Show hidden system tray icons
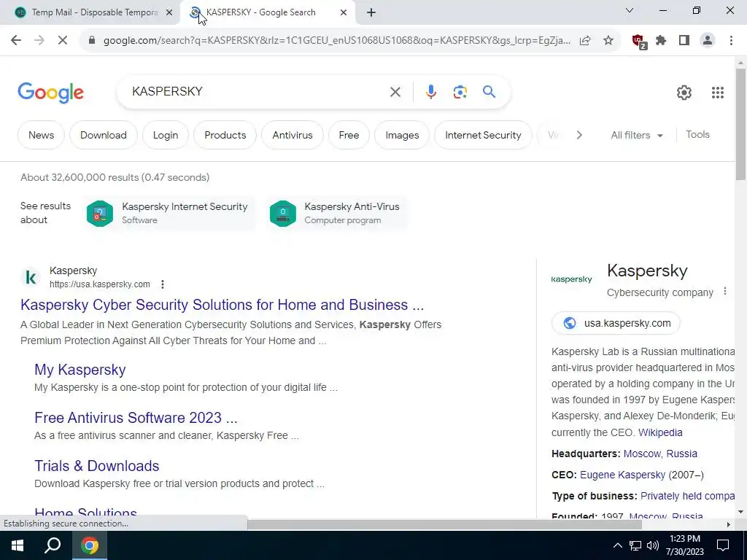This screenshot has height=560, width=747. coord(617,545)
